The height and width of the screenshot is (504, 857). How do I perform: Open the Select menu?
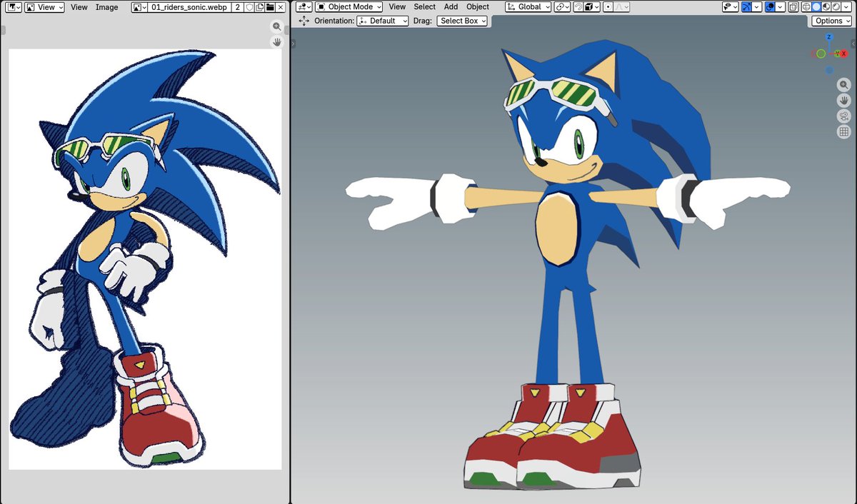coord(424,7)
